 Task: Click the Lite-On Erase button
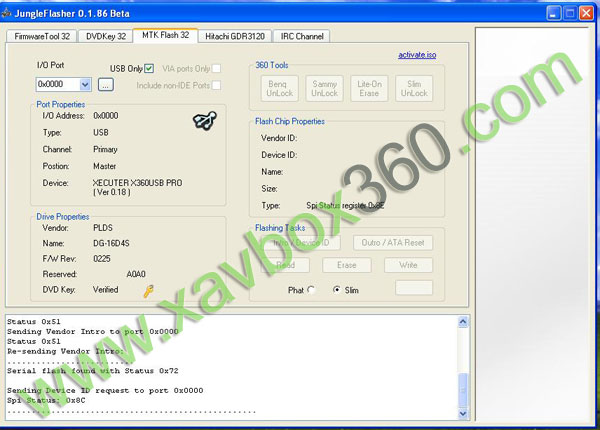point(369,88)
